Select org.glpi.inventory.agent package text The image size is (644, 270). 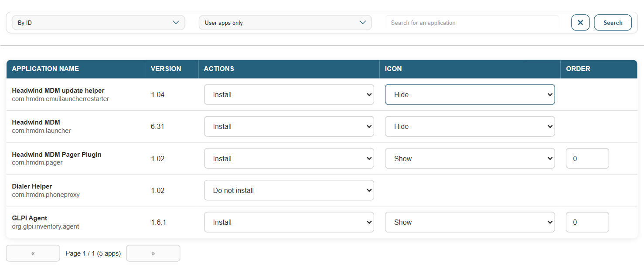pos(45,226)
